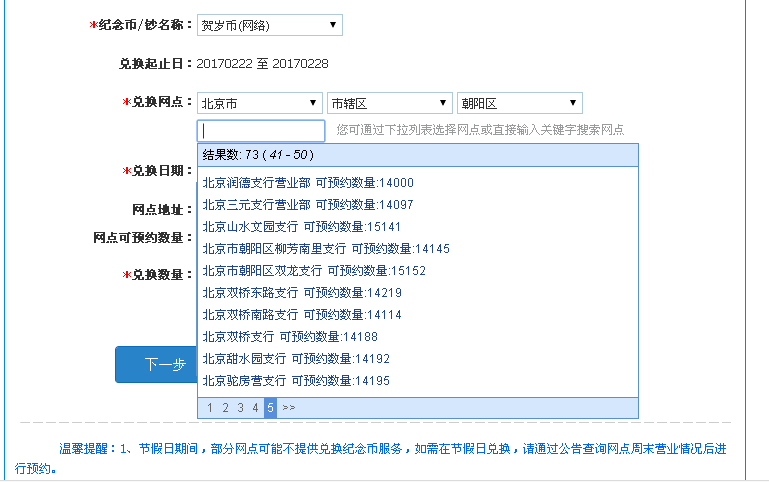Go to results page 1
Image resolution: width=769 pixels, height=482 pixels.
210,408
